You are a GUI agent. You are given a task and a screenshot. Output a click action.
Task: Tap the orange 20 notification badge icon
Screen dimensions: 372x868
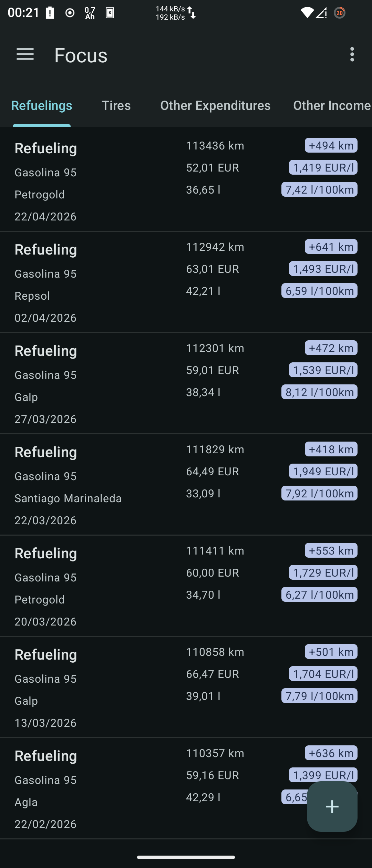(x=340, y=13)
